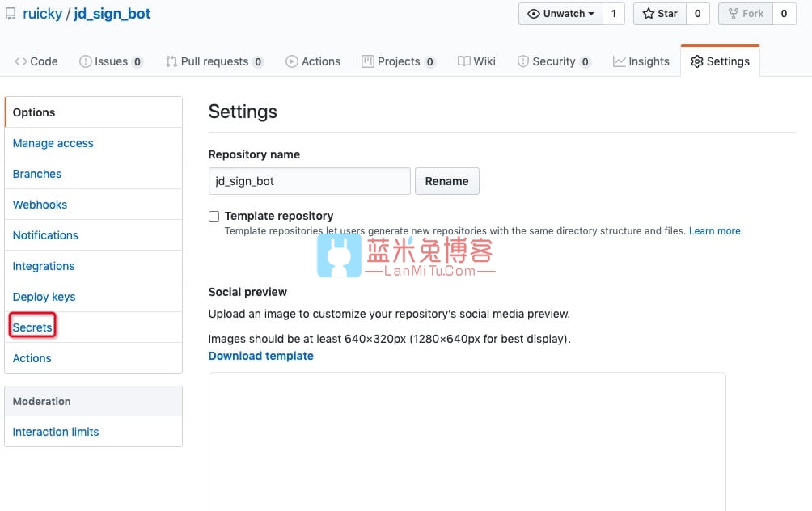Go to Deploy keys settings
Screen dimensions: 812x511
pyautogui.click(x=93, y=297)
